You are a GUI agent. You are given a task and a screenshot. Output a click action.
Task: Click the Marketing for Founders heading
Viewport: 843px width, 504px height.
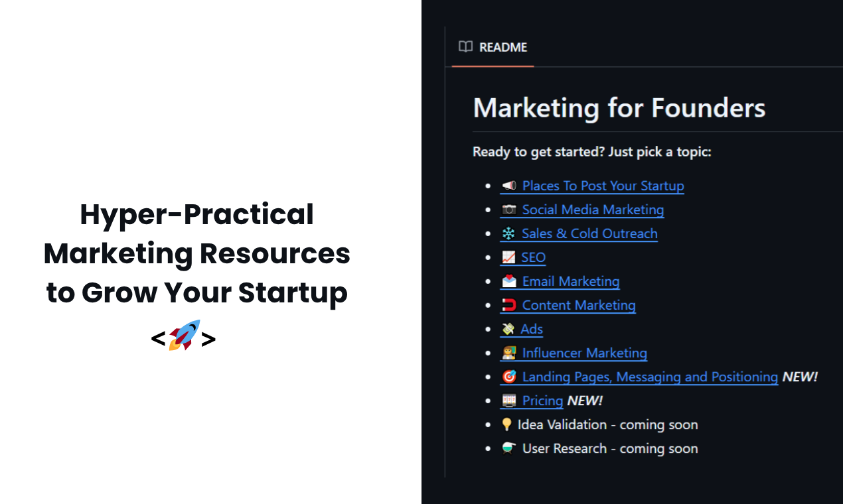(619, 107)
